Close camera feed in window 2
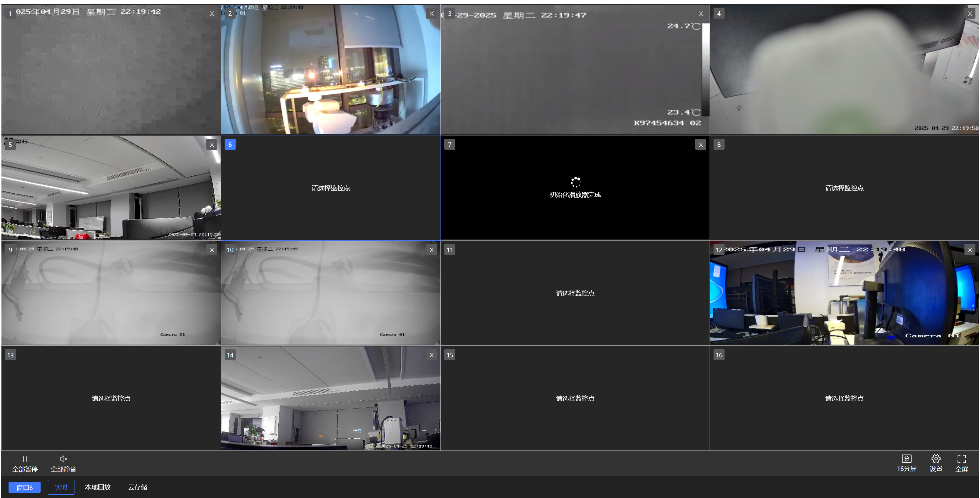 click(432, 14)
